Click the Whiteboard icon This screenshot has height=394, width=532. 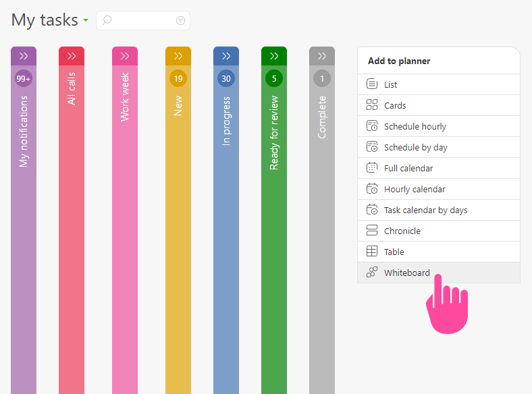[x=371, y=273]
